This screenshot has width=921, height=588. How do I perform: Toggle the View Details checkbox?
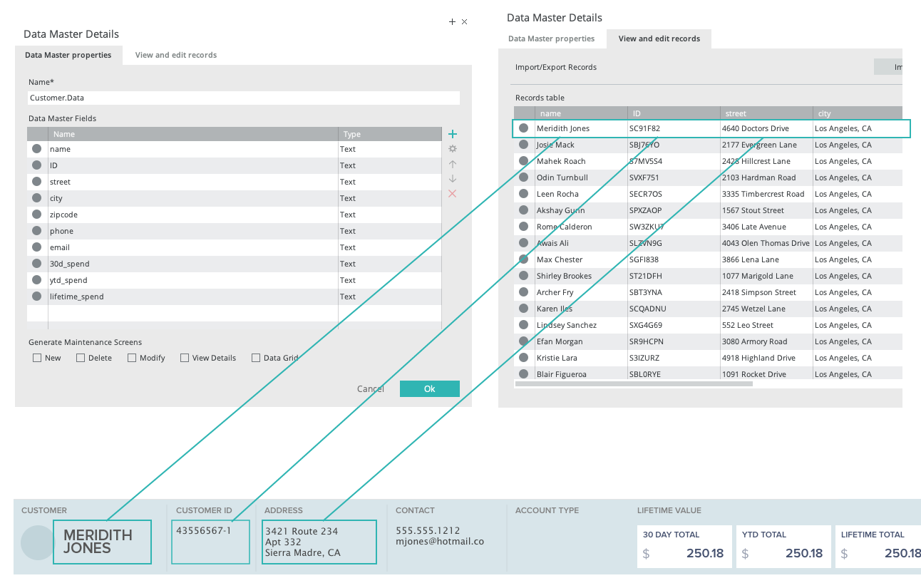point(185,358)
